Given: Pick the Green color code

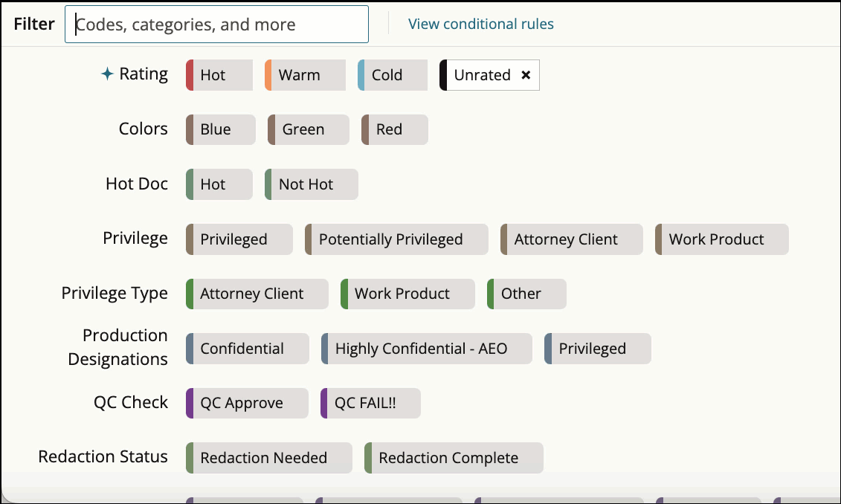Looking at the screenshot, I should 308,129.
